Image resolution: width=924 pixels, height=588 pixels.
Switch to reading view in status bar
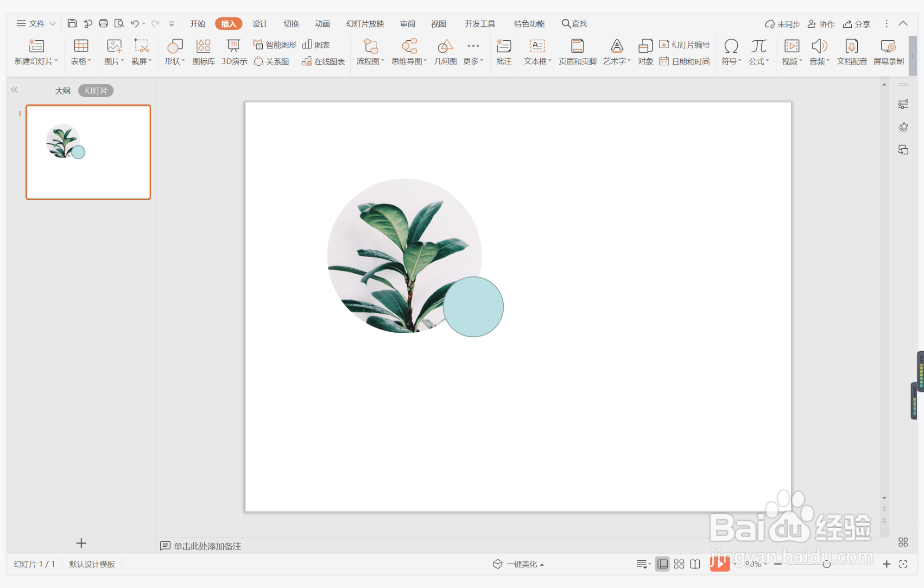click(695, 564)
